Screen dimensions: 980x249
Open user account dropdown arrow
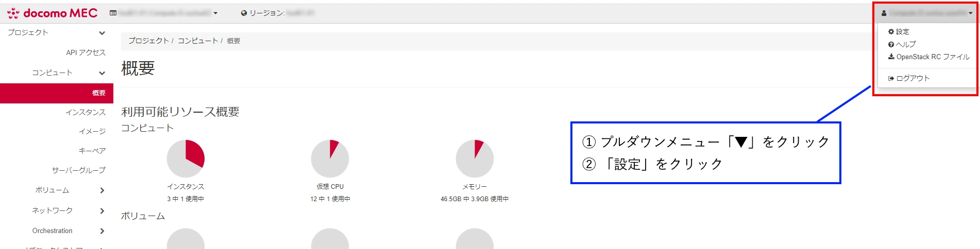970,13
